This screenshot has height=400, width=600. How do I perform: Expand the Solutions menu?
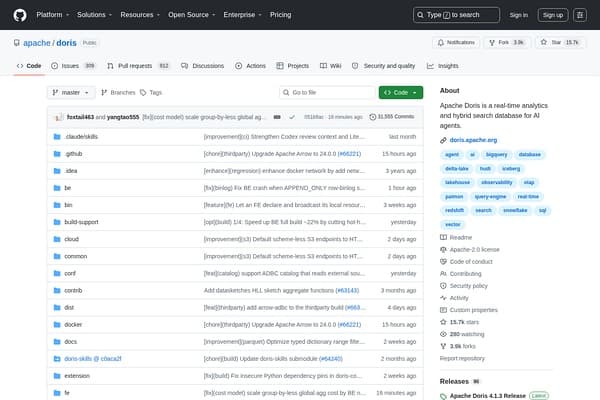coord(95,15)
